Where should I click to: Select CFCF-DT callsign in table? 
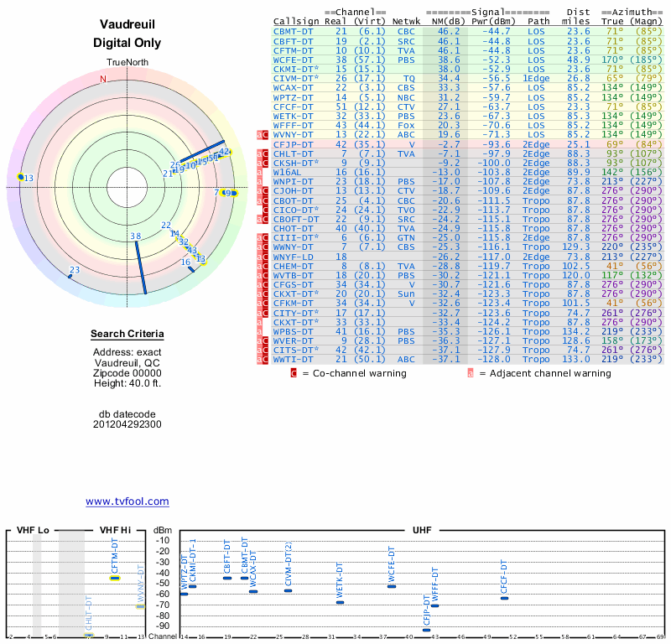(x=293, y=107)
